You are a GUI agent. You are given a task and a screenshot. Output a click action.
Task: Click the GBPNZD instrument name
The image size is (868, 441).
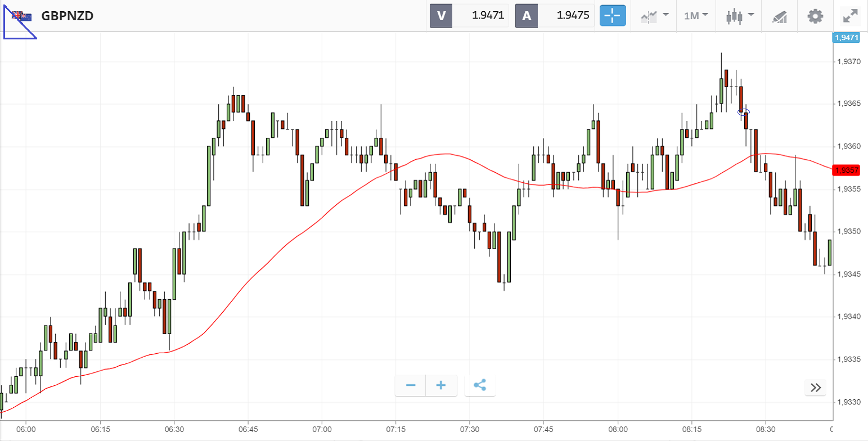[x=67, y=16]
